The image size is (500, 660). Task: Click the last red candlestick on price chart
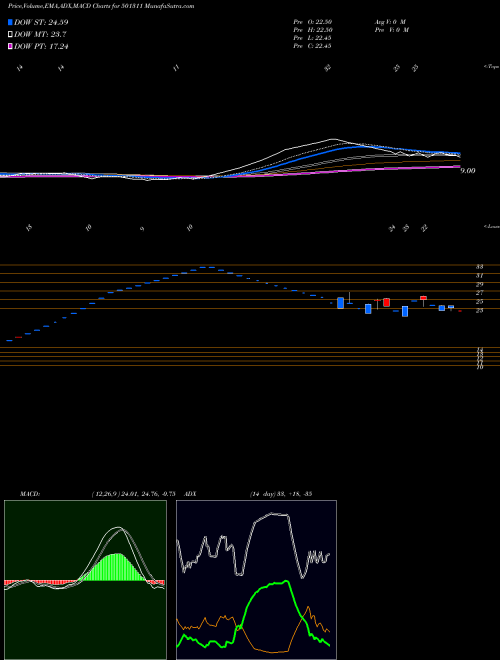point(460,311)
